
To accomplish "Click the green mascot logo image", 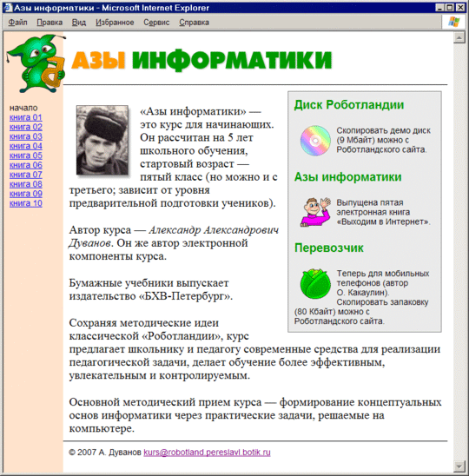I will click(36, 63).
